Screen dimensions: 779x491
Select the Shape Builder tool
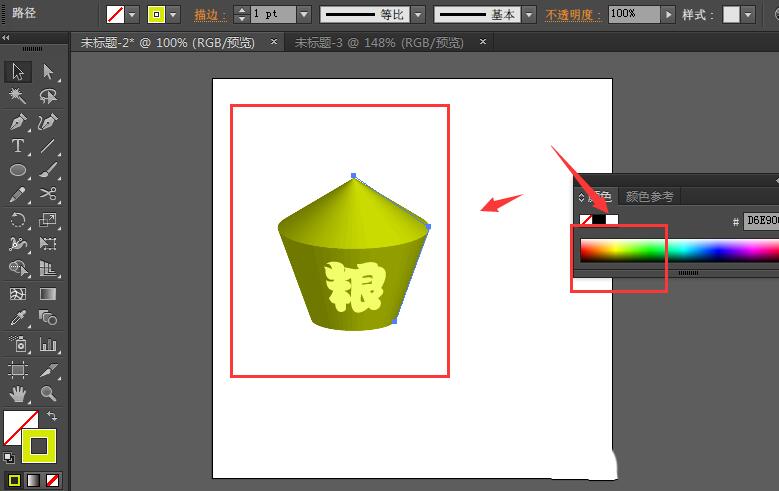(18, 268)
